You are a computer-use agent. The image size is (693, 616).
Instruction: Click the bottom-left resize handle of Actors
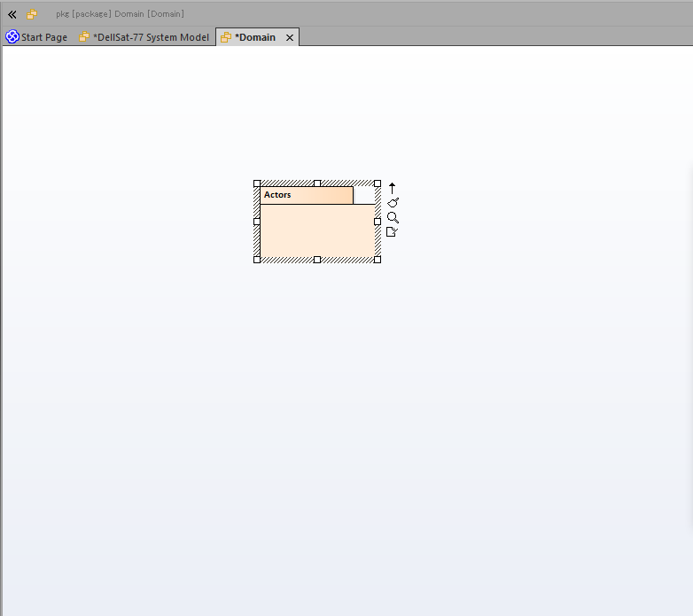click(x=257, y=260)
